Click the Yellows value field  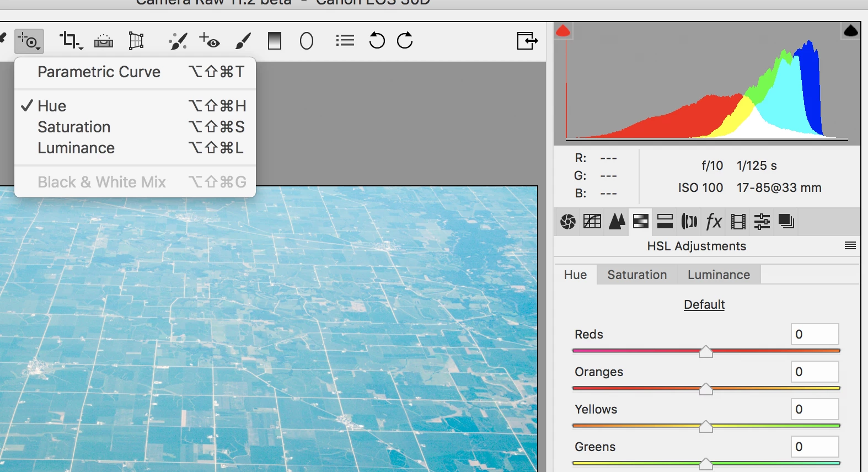[815, 409]
